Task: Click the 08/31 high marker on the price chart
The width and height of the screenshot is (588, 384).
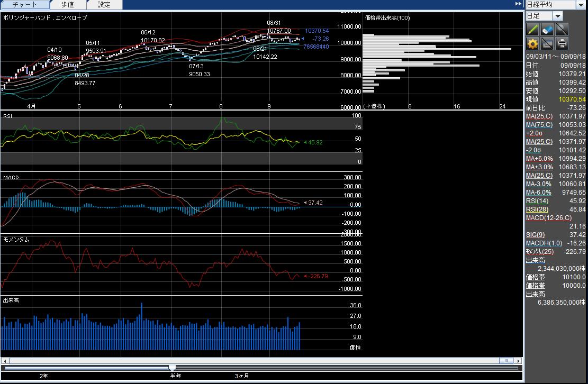Action: click(274, 23)
